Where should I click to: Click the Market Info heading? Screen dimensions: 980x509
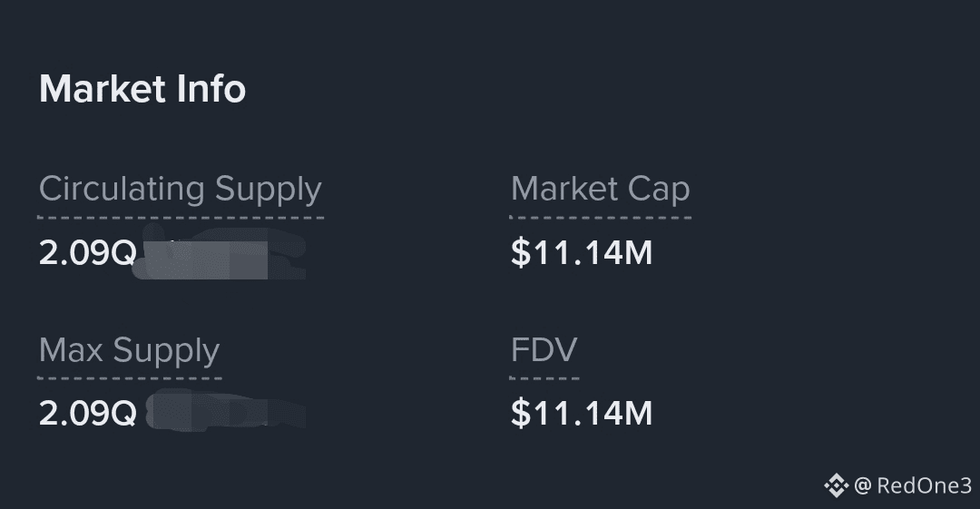pos(142,89)
